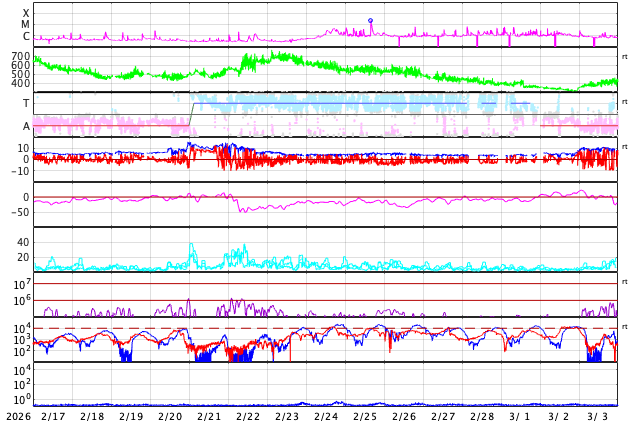Select the 2/25 date on the time axis
This screenshot has height=424, width=634.
(x=365, y=416)
